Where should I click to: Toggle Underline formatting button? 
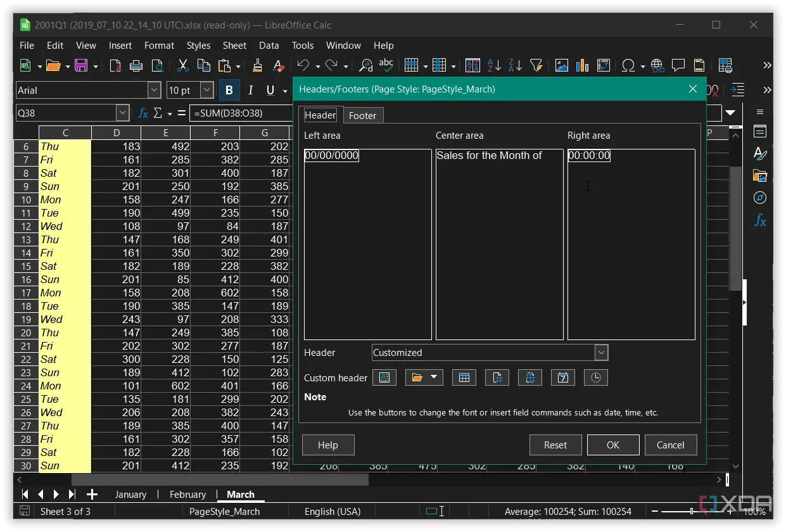[x=270, y=91]
